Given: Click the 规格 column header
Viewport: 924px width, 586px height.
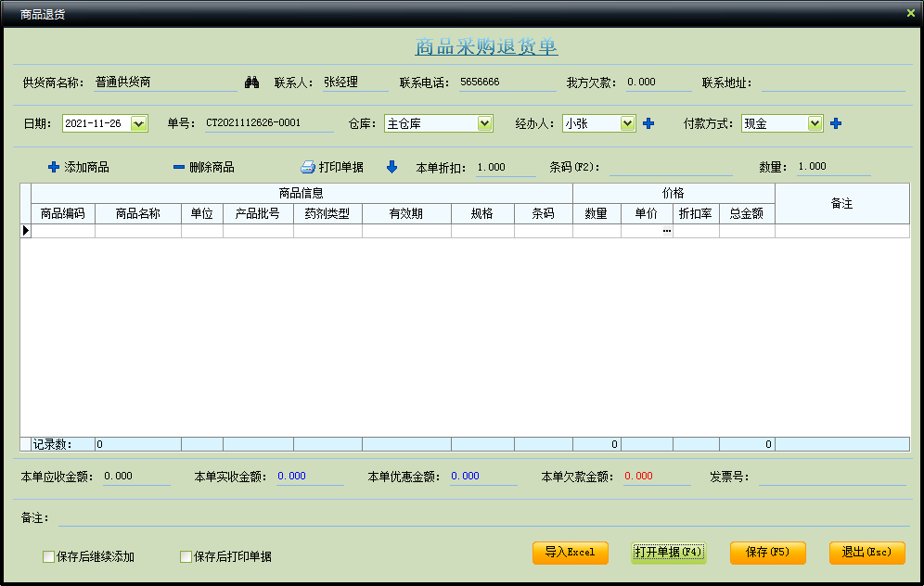Looking at the screenshot, I should [482, 214].
